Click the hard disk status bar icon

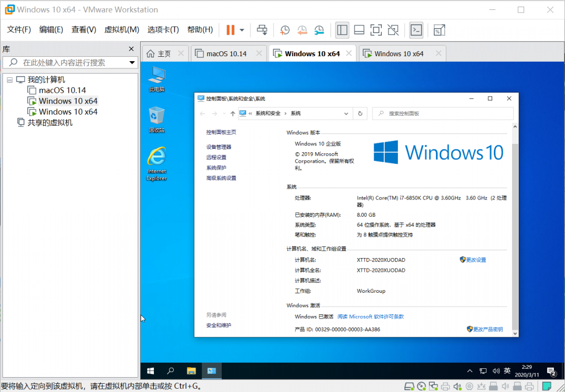409,386
